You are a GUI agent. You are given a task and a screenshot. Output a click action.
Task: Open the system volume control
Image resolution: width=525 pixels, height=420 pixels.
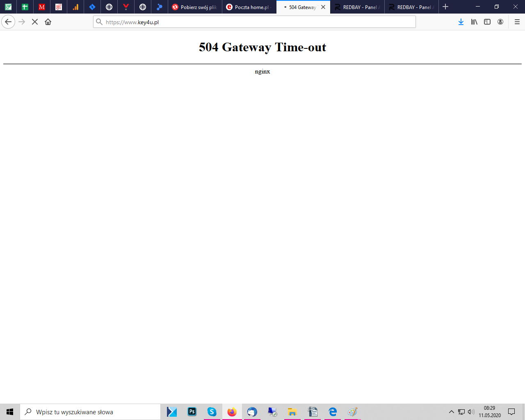point(471,412)
